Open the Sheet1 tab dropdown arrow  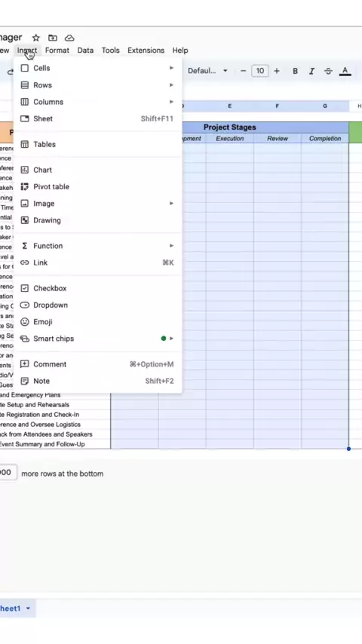tap(28, 609)
